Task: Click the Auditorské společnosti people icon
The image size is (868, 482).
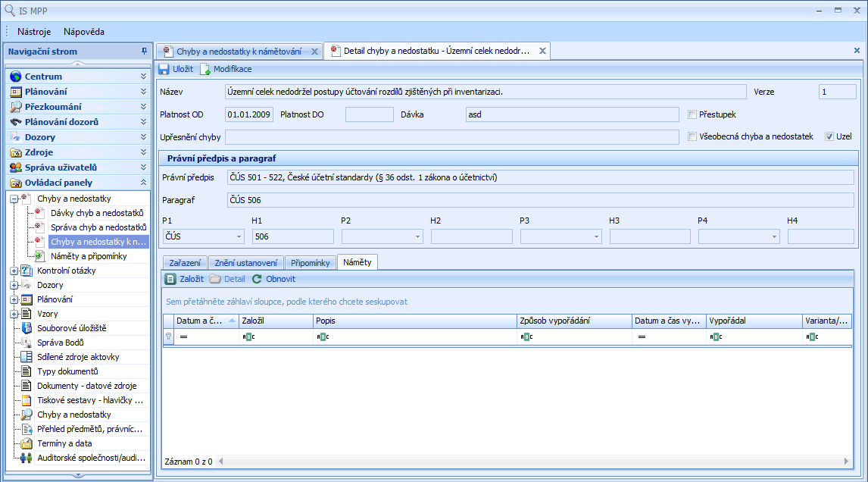Action: [27, 458]
